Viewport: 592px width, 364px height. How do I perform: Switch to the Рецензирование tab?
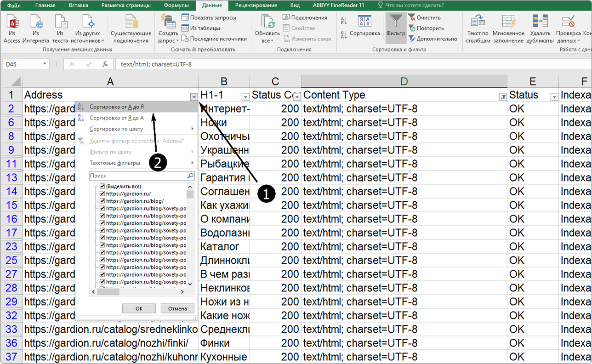coord(256,6)
